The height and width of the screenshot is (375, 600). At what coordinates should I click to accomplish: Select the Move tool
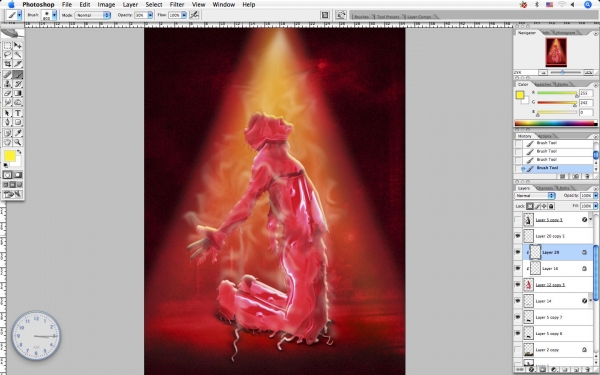[18, 46]
